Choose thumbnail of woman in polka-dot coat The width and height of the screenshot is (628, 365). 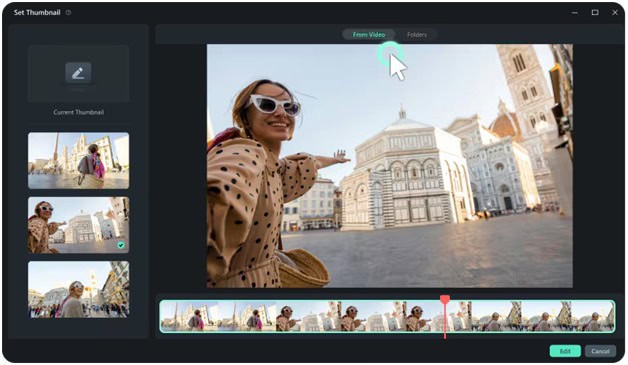(78, 225)
